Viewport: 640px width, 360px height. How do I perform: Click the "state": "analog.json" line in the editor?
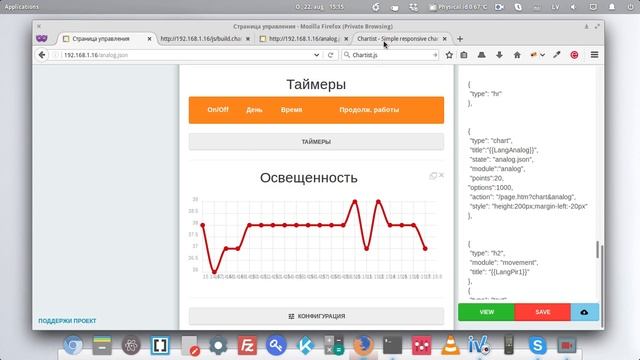pyautogui.click(x=502, y=160)
